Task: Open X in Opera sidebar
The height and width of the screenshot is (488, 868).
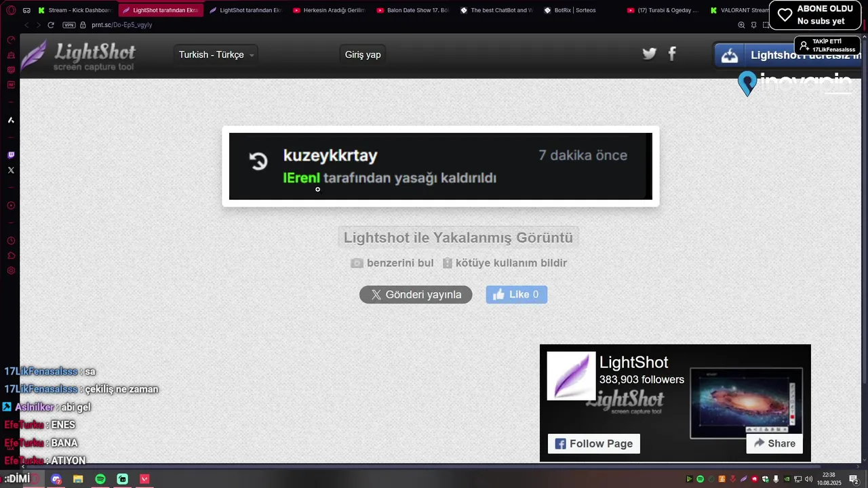Action: pyautogui.click(x=11, y=170)
